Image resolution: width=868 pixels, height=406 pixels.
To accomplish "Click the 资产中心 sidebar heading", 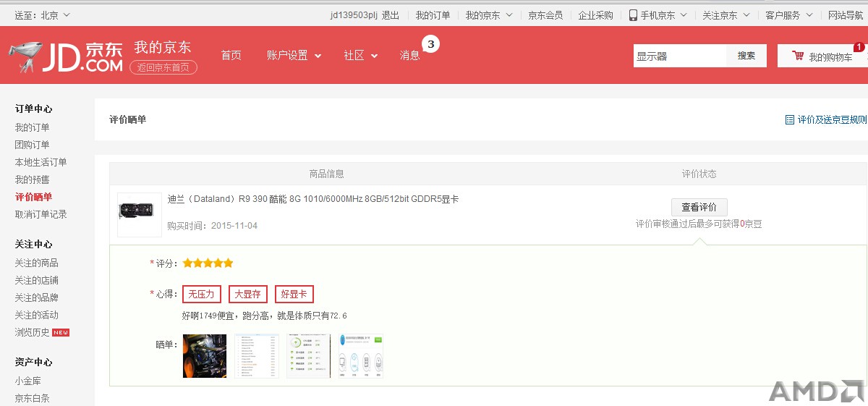I will pyautogui.click(x=33, y=362).
